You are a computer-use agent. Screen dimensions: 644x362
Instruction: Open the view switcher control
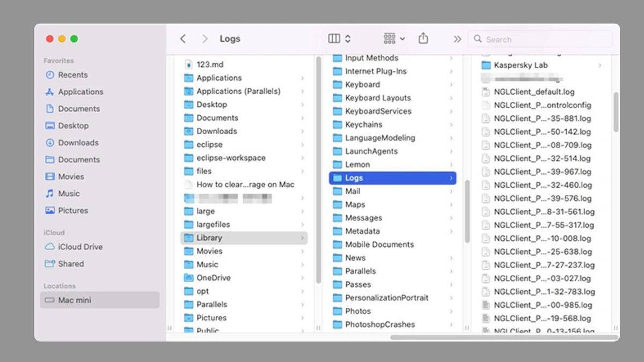338,38
